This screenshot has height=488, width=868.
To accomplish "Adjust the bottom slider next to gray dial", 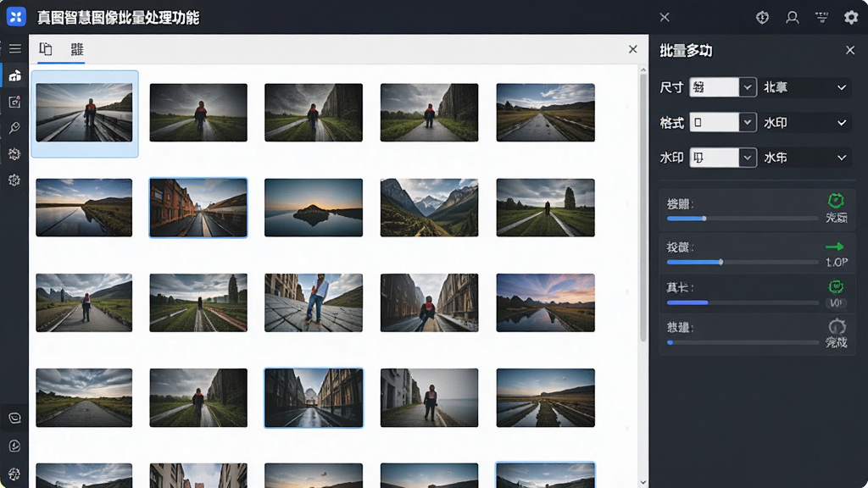I will pyautogui.click(x=743, y=342).
